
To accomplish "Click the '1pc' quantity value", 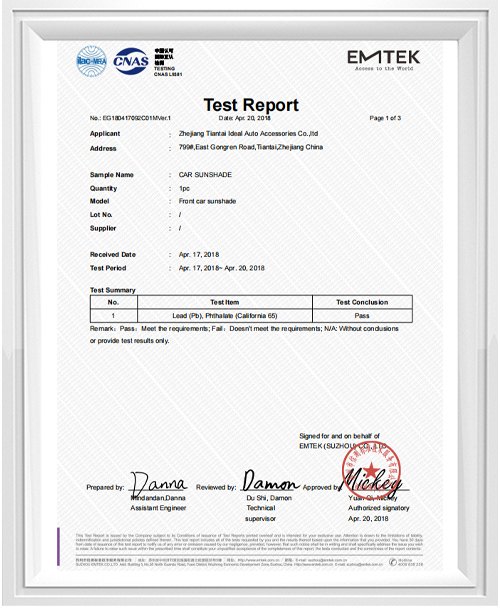I will pyautogui.click(x=184, y=188).
